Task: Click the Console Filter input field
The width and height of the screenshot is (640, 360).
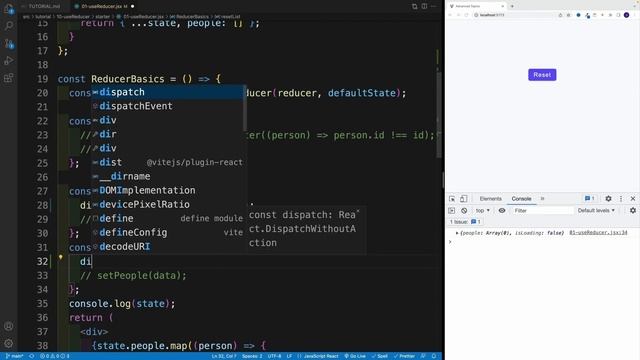Action: click(542, 211)
